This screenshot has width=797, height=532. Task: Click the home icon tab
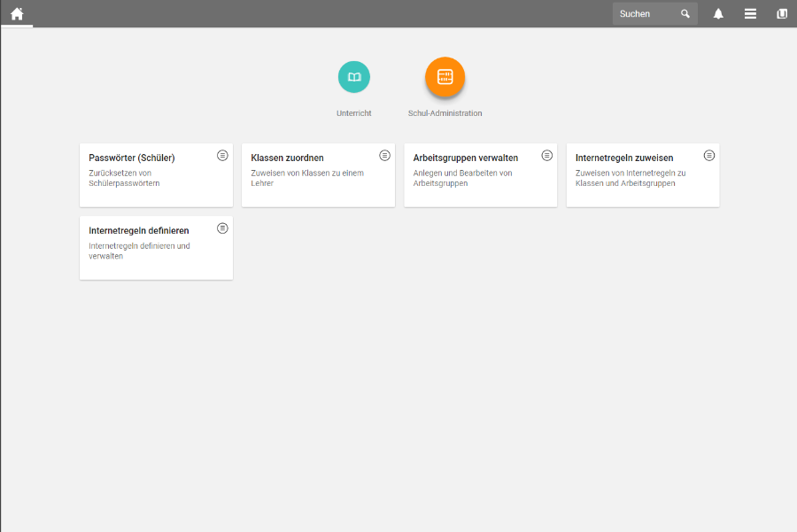[x=17, y=13]
